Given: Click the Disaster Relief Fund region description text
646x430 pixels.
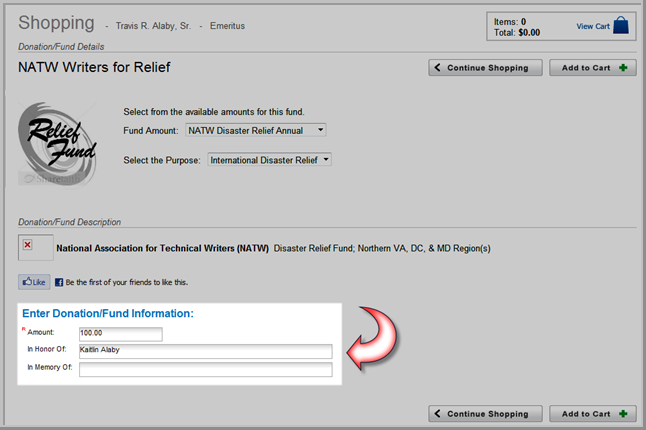Looking at the screenshot, I should coord(382,248).
